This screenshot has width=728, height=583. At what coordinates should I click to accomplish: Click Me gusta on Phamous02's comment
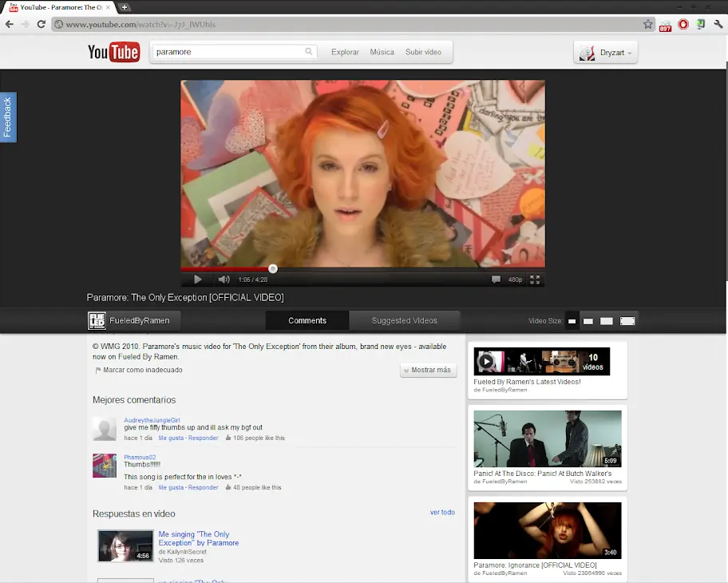pos(171,488)
